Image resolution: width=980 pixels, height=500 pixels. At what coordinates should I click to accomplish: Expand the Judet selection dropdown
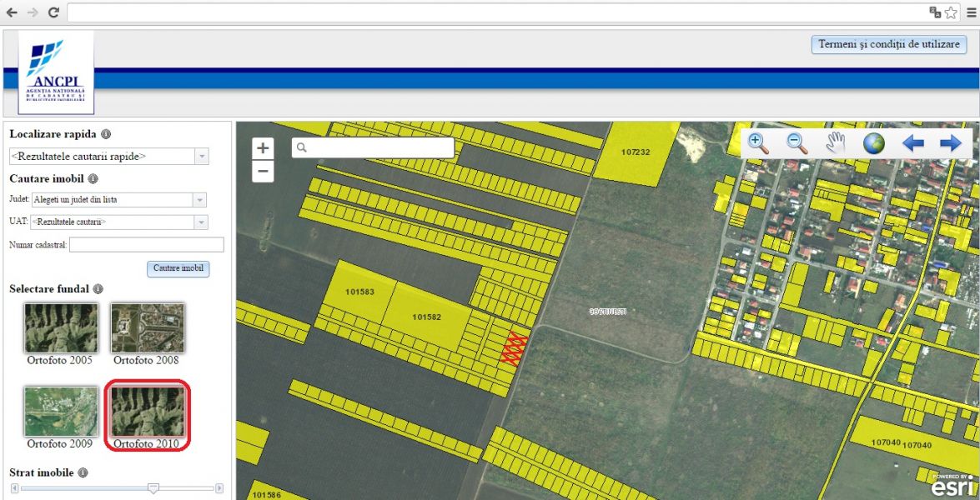[x=199, y=200]
